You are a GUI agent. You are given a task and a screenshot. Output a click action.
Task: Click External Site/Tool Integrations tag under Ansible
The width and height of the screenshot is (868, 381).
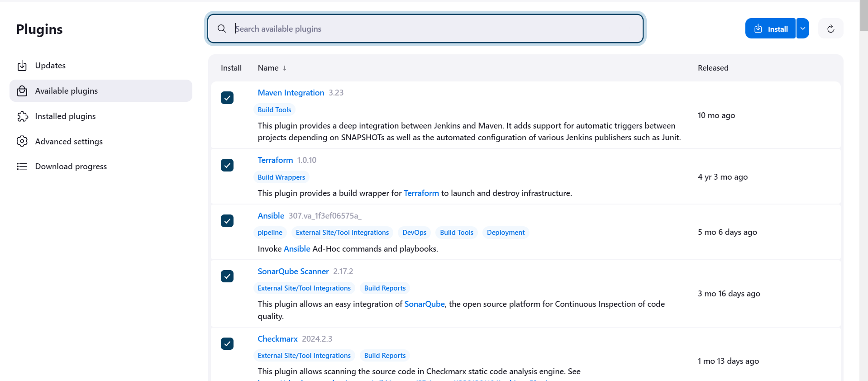pyautogui.click(x=342, y=233)
